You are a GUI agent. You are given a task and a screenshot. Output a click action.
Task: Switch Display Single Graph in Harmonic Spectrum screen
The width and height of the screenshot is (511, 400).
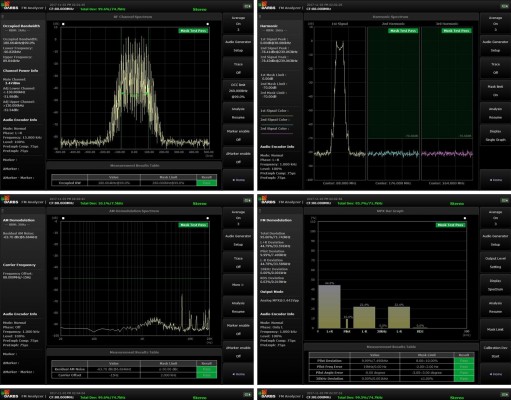pos(495,135)
